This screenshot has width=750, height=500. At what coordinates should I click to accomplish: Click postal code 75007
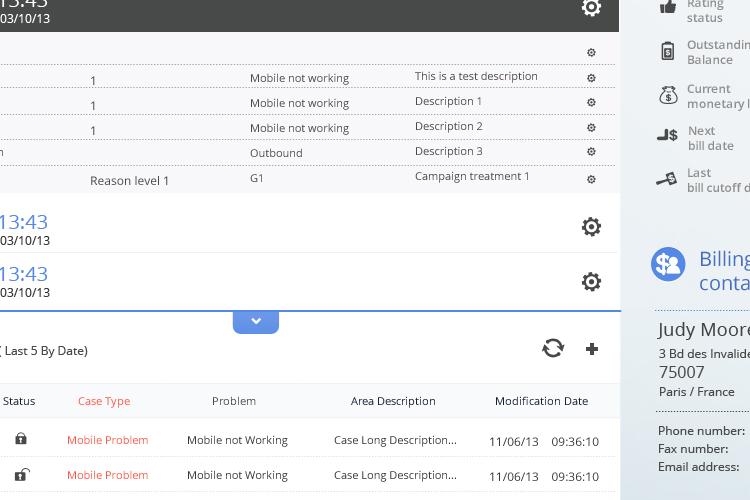pos(682,372)
